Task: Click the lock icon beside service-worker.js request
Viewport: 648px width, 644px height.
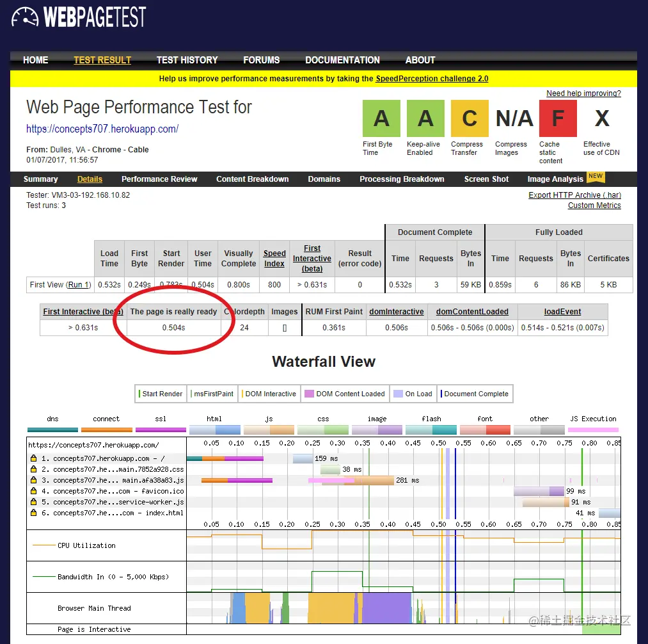Action: [x=33, y=502]
